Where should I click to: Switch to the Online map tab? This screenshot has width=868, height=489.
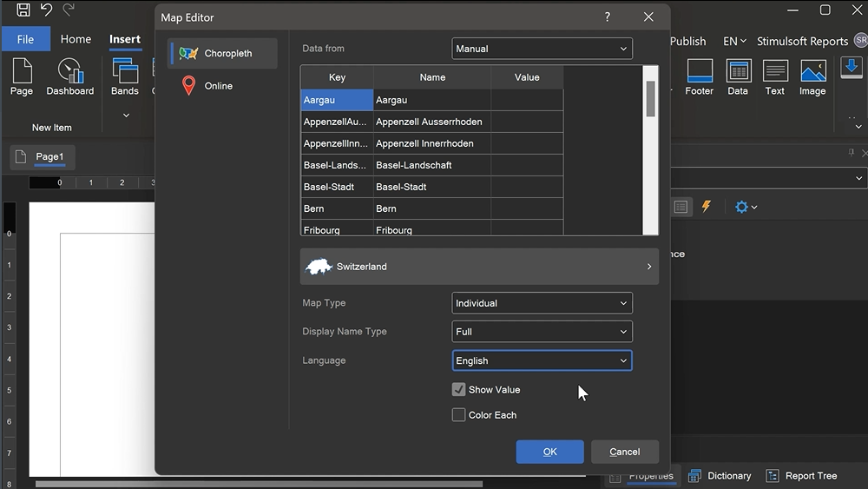218,86
